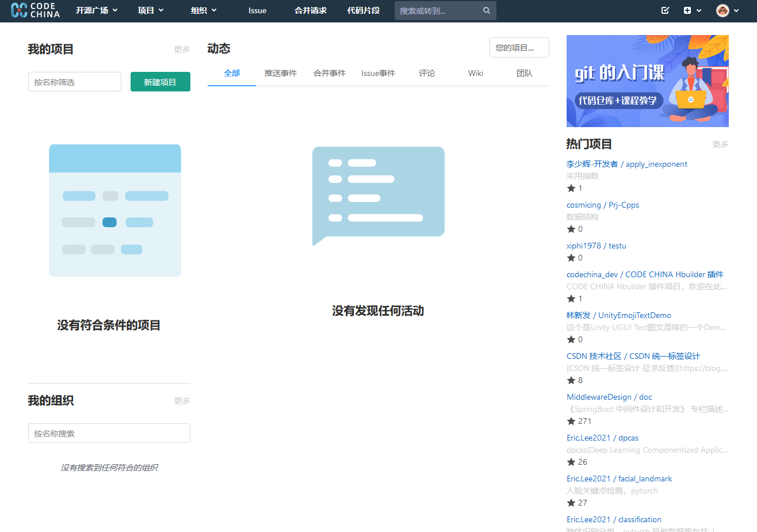This screenshot has width=757, height=532.
Task: Click the plus create-new icon
Action: tap(687, 10)
